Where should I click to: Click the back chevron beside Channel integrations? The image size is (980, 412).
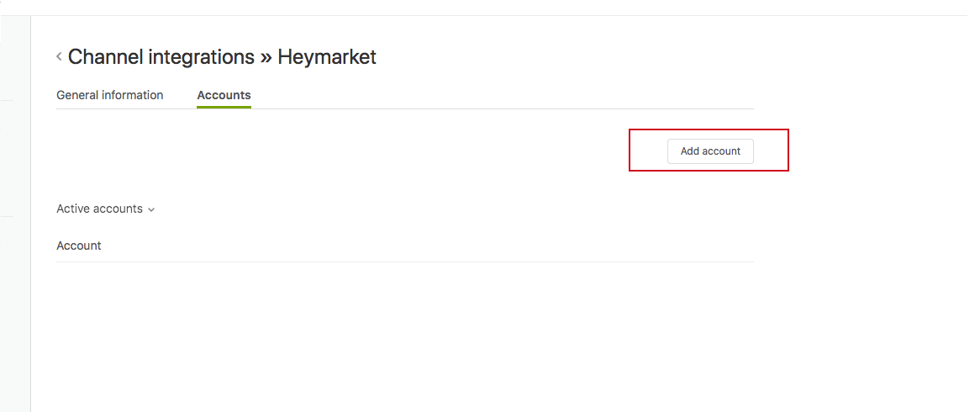[59, 57]
